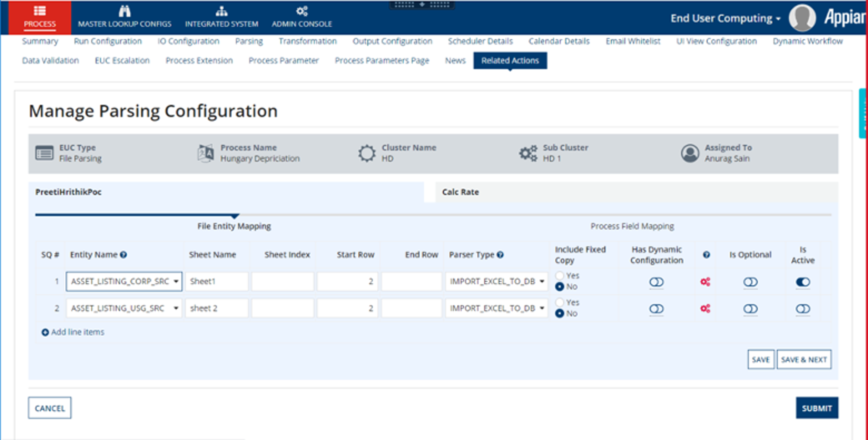Screen dimensions: 868x440
Task: Open IO Configuration tab
Action: (188, 41)
